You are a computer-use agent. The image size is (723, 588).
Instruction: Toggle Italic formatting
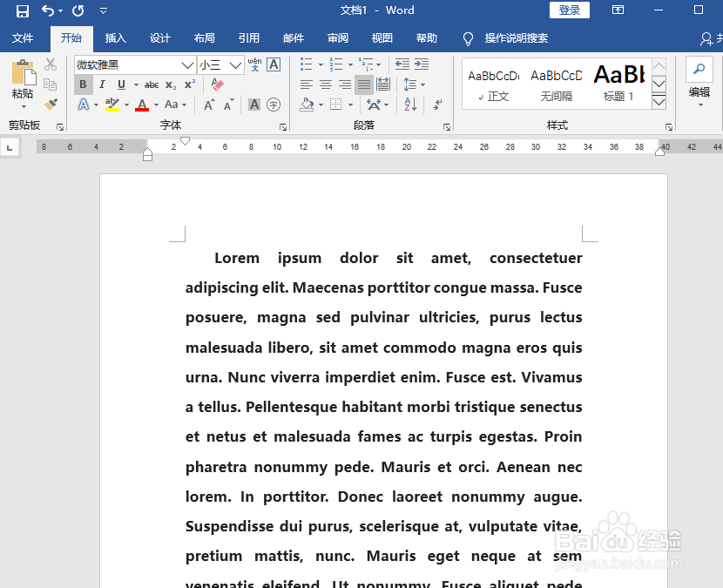click(102, 84)
